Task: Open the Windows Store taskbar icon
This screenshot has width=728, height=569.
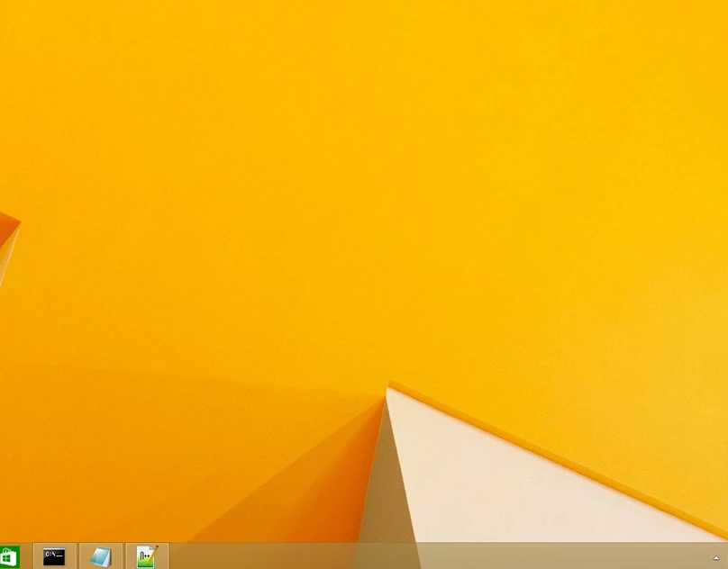Action: click(x=8, y=557)
